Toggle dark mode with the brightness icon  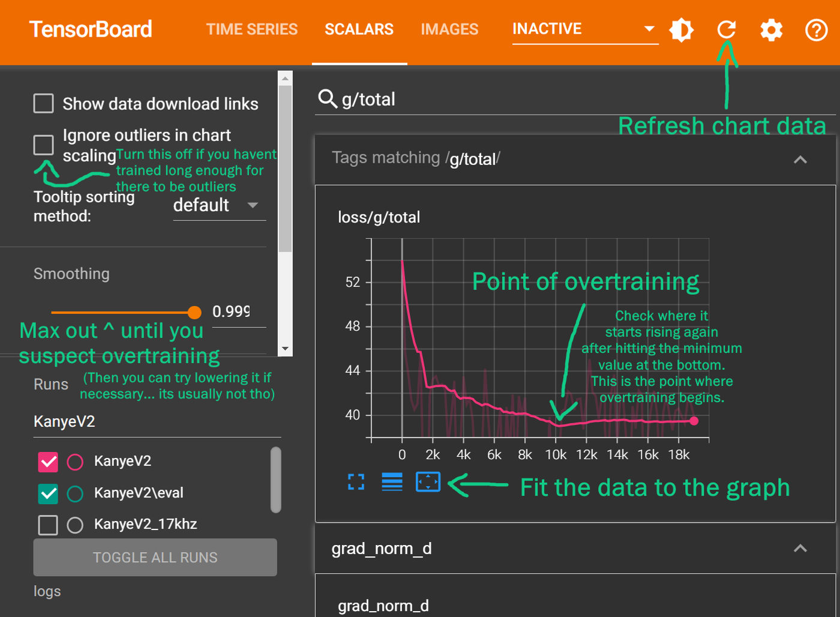point(681,29)
